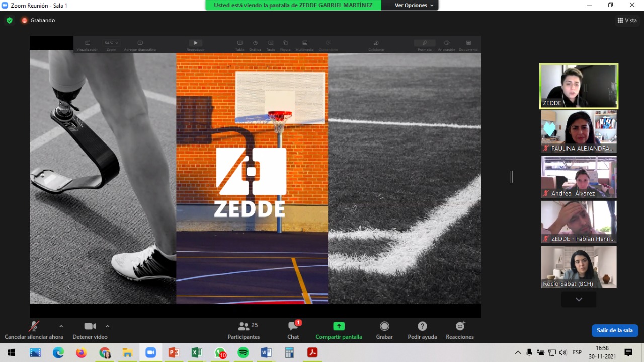Viewport: 644px width, 362px height.
Task: Stop camera with Detener video
Action: 90,330
